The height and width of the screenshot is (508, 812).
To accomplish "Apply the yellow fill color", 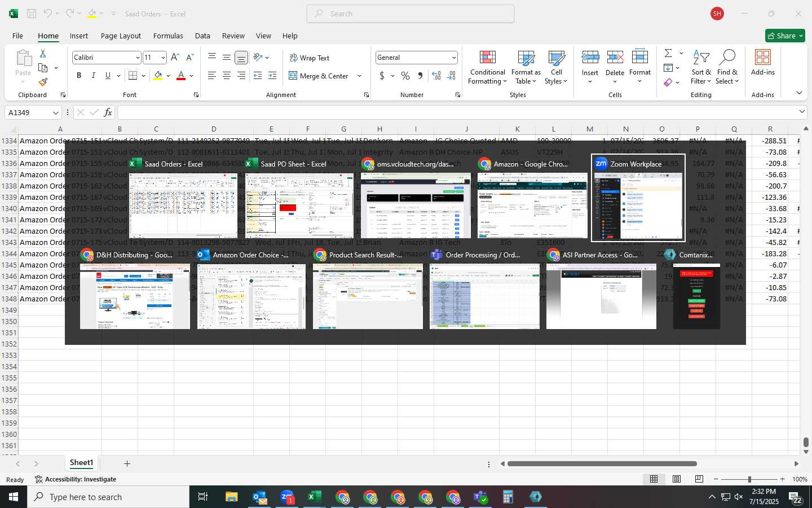I will (158, 76).
